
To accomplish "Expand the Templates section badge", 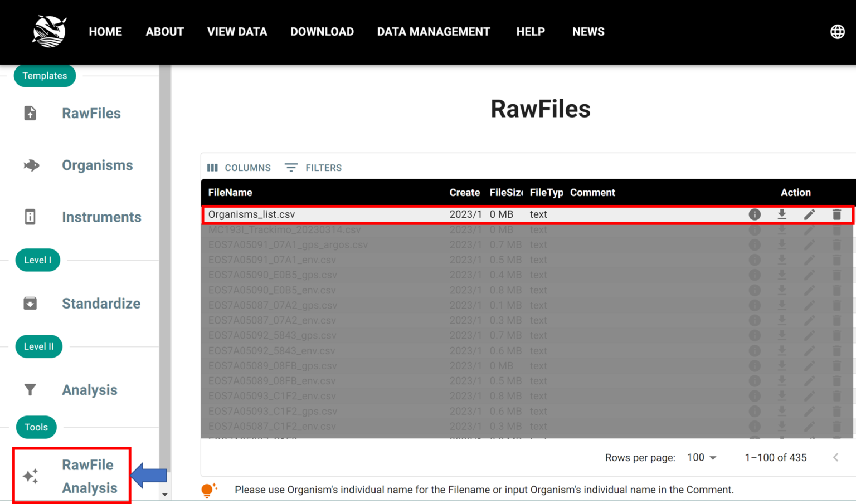I will [45, 76].
